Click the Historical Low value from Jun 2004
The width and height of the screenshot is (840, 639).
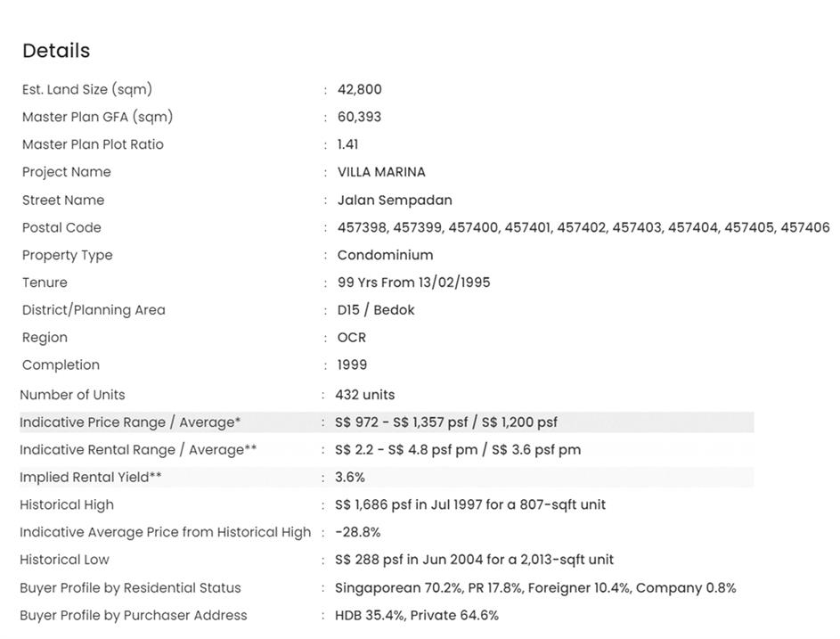point(474,560)
